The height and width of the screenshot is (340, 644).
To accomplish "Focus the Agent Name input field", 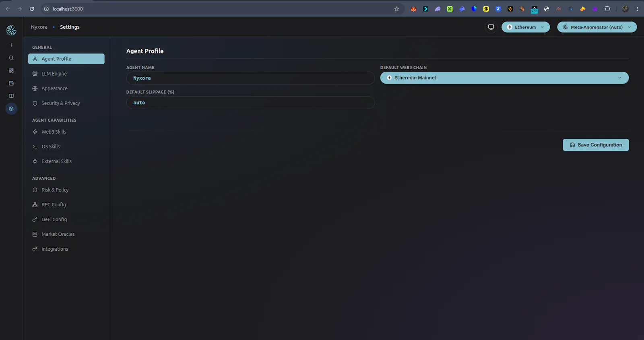I will [x=250, y=78].
